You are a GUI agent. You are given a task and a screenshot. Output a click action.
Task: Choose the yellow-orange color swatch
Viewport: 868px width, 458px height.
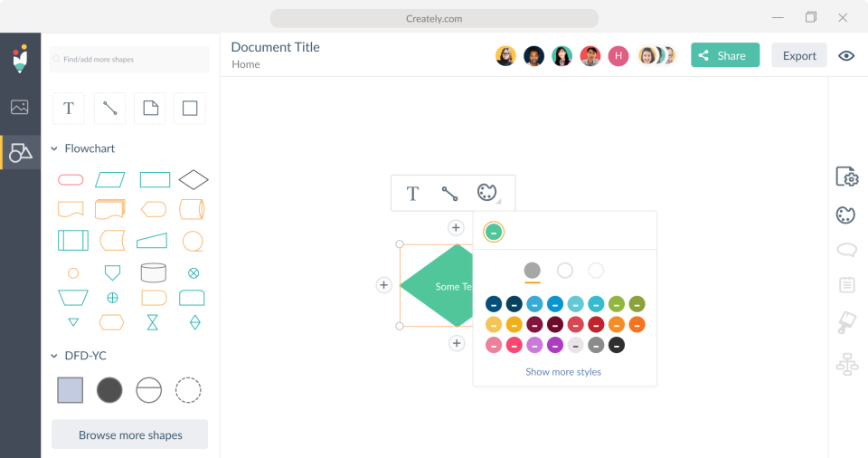(514, 324)
